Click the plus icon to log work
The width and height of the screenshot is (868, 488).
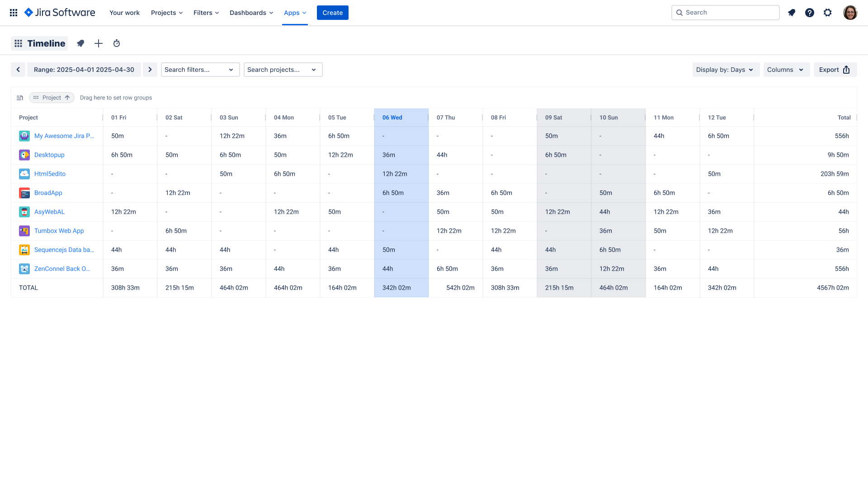coord(99,43)
